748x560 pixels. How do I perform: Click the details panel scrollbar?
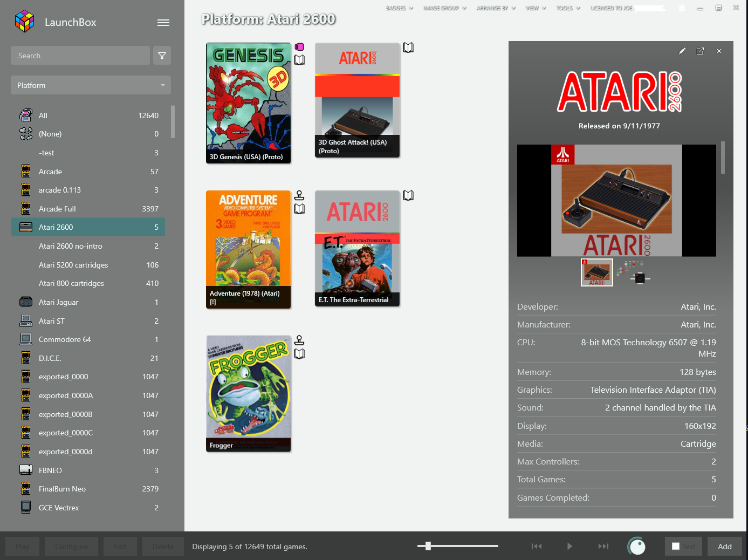[x=723, y=158]
